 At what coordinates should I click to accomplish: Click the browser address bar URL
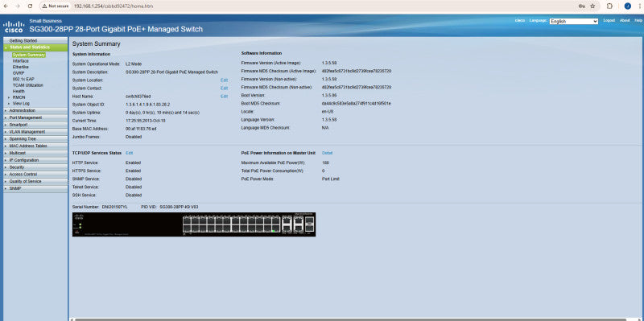click(114, 6)
